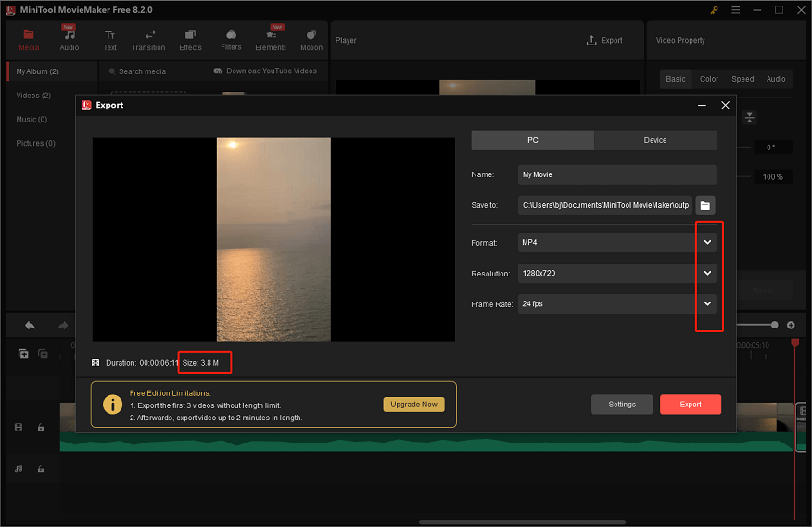Click the zoom in plus icon on timeline
Viewport: 812px width, 527px height.
[x=791, y=325]
